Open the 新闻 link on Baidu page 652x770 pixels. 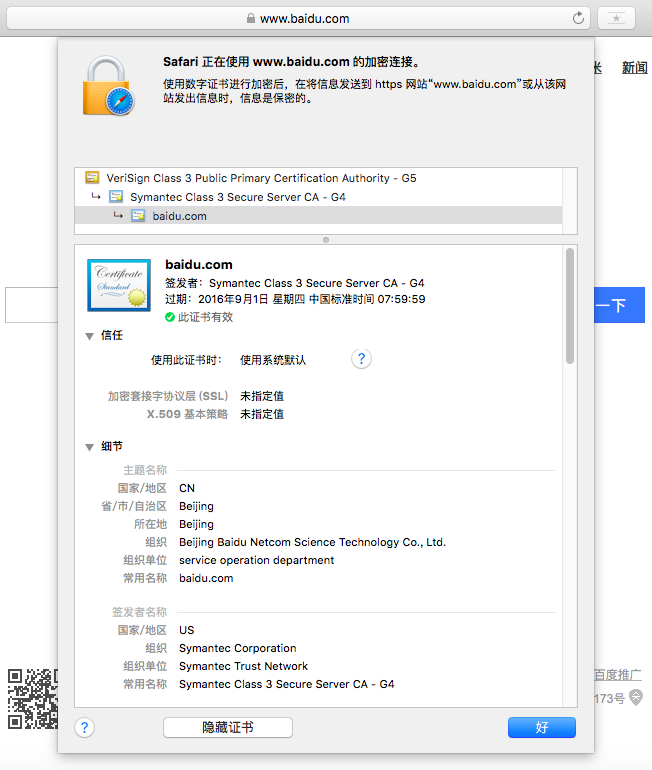click(x=635, y=68)
